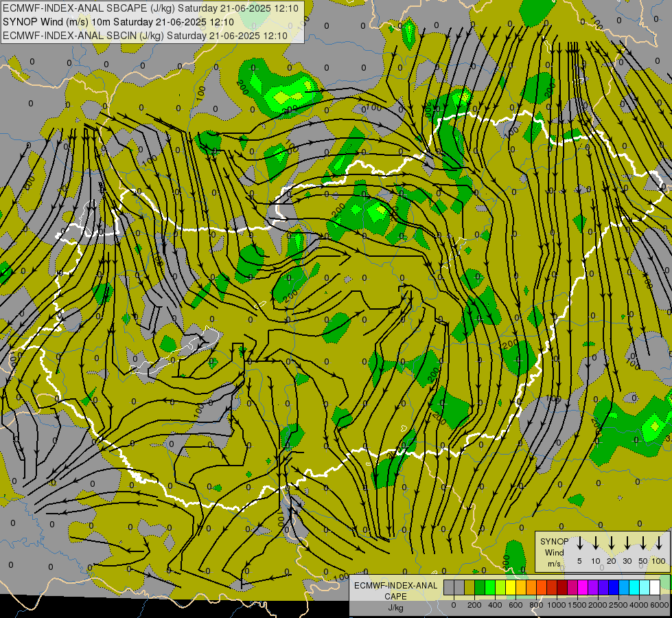
Task: Click the '400' CAPE scale value
Action: [495, 605]
